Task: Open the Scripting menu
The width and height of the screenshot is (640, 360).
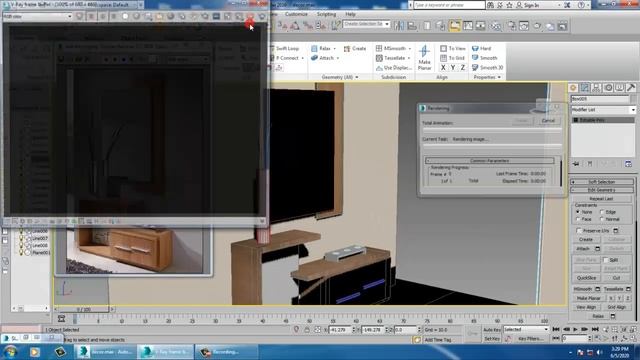Action: (326, 14)
